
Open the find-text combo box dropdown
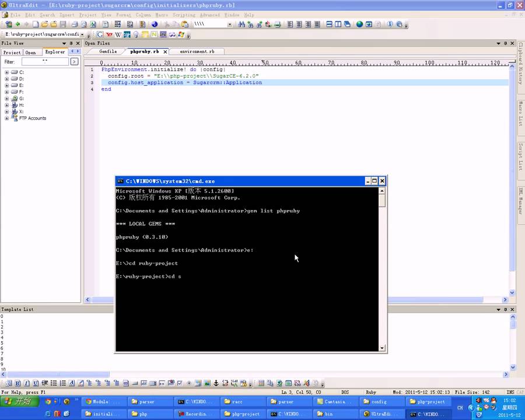click(x=229, y=24)
